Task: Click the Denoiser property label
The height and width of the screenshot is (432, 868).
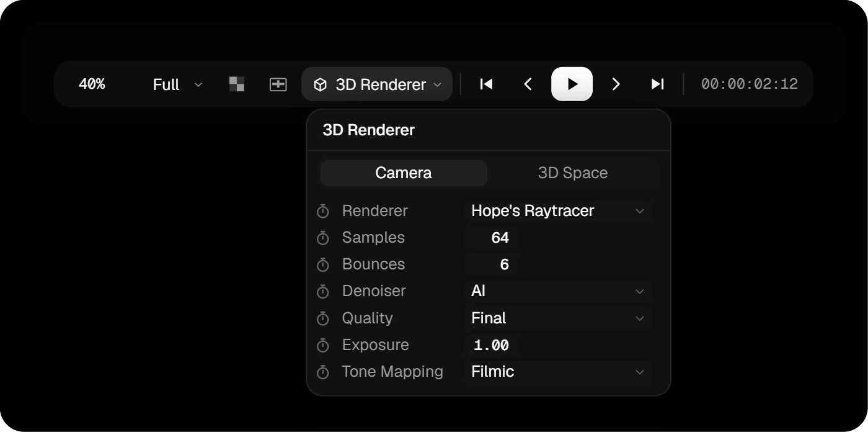Action: tap(374, 291)
